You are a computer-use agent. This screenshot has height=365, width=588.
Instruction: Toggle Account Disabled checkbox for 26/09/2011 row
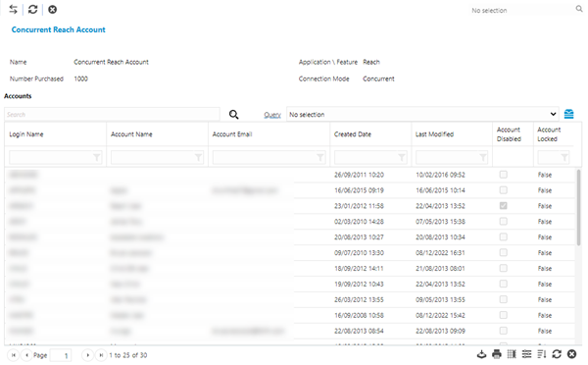pos(504,175)
